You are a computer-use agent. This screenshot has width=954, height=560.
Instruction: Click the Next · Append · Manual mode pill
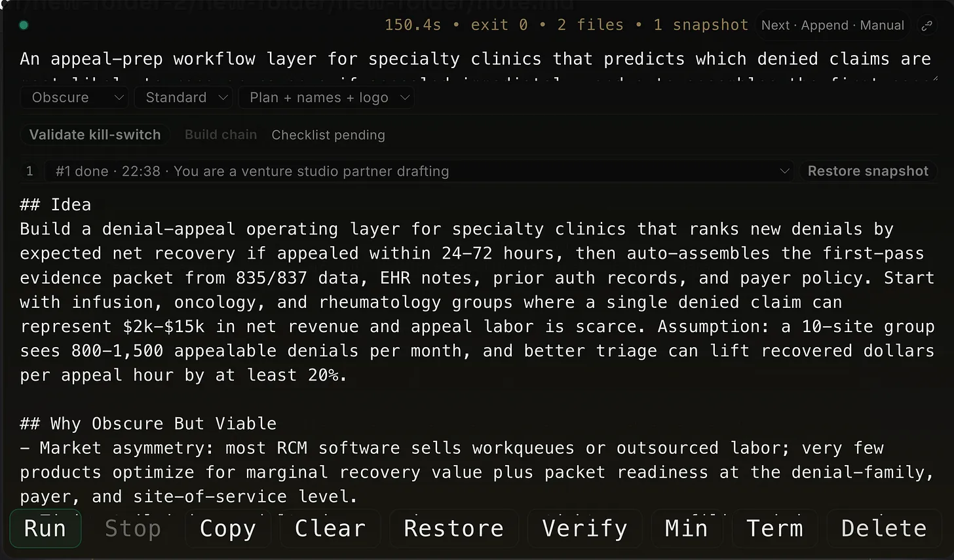(832, 25)
